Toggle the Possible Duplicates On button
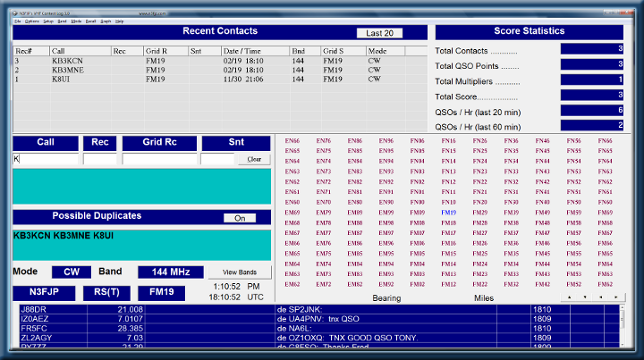This screenshot has width=644, height=360. click(x=240, y=218)
